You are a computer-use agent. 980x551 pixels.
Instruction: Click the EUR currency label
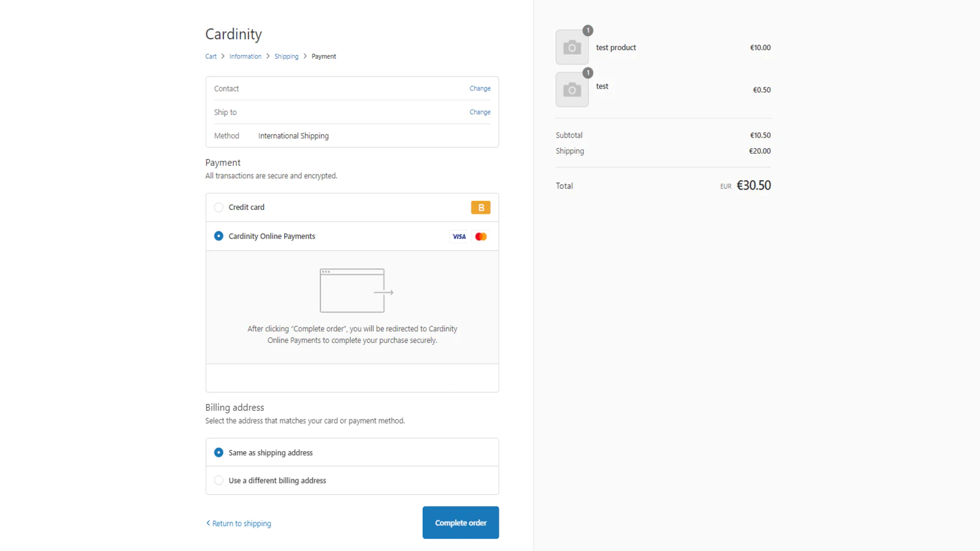click(726, 187)
